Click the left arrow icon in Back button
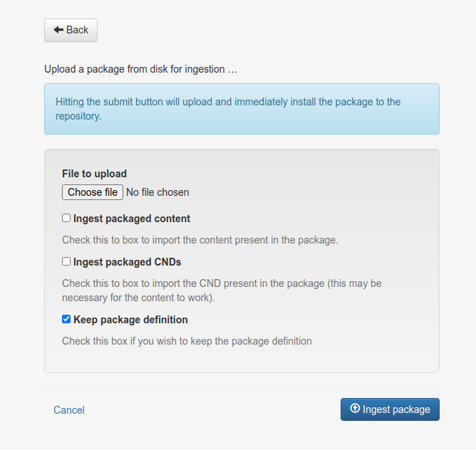Image resolution: width=476 pixels, height=450 pixels. click(x=58, y=30)
